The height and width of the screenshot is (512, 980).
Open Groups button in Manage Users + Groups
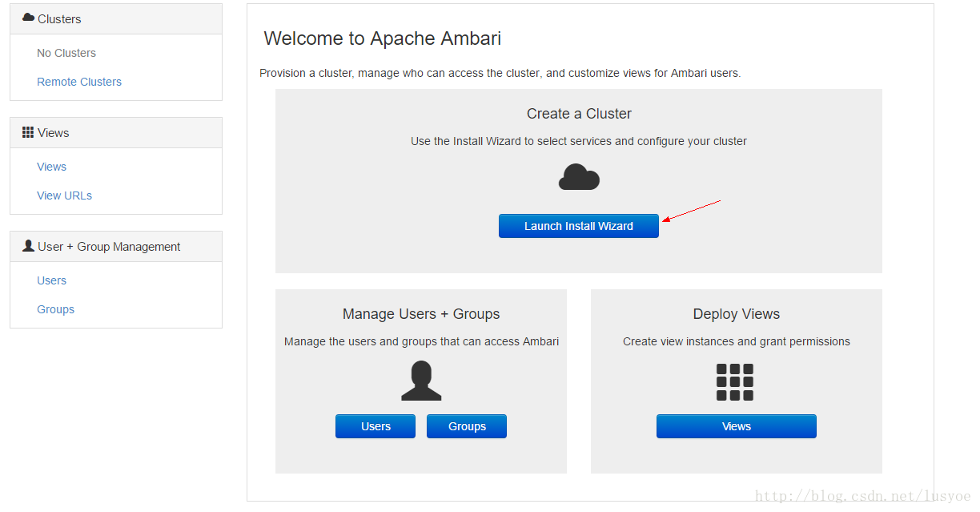coord(467,426)
